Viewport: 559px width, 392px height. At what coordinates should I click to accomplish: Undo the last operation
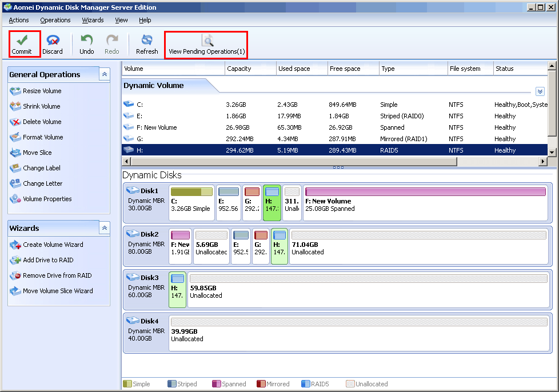[x=86, y=45]
